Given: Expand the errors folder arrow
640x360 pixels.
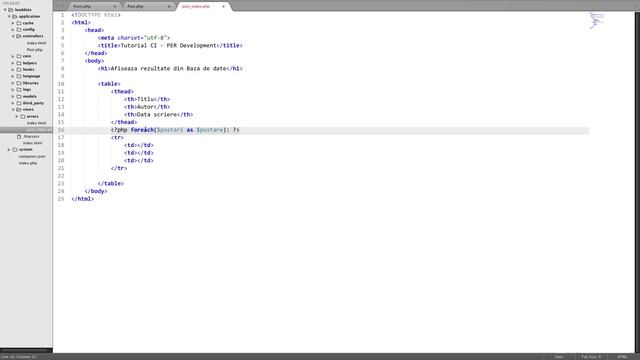Looking at the screenshot, I should tap(17, 117).
